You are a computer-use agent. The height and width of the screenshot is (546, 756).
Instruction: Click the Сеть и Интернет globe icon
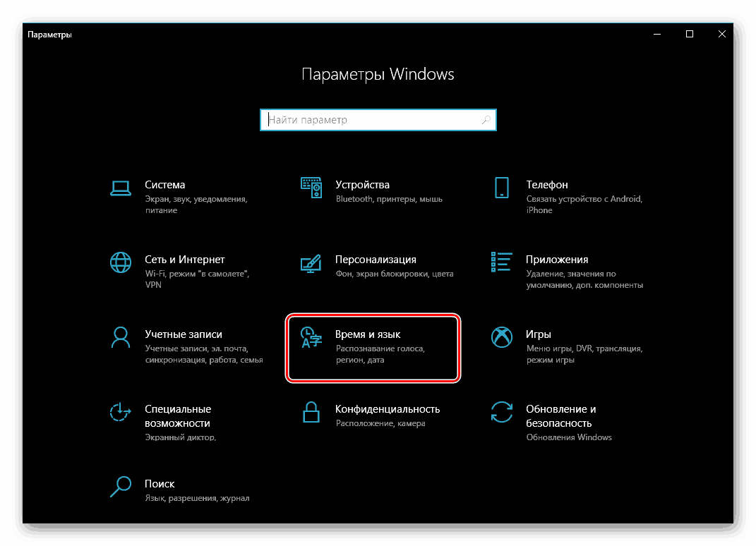coord(121,262)
